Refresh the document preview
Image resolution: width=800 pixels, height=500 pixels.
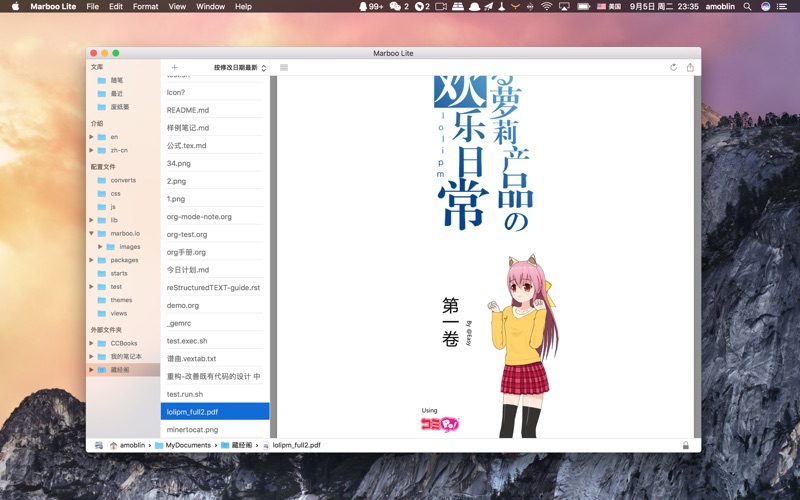[673, 67]
